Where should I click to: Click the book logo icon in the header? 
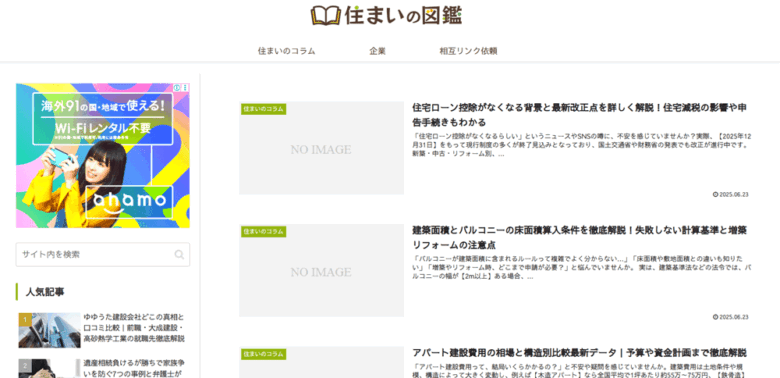click(x=325, y=15)
